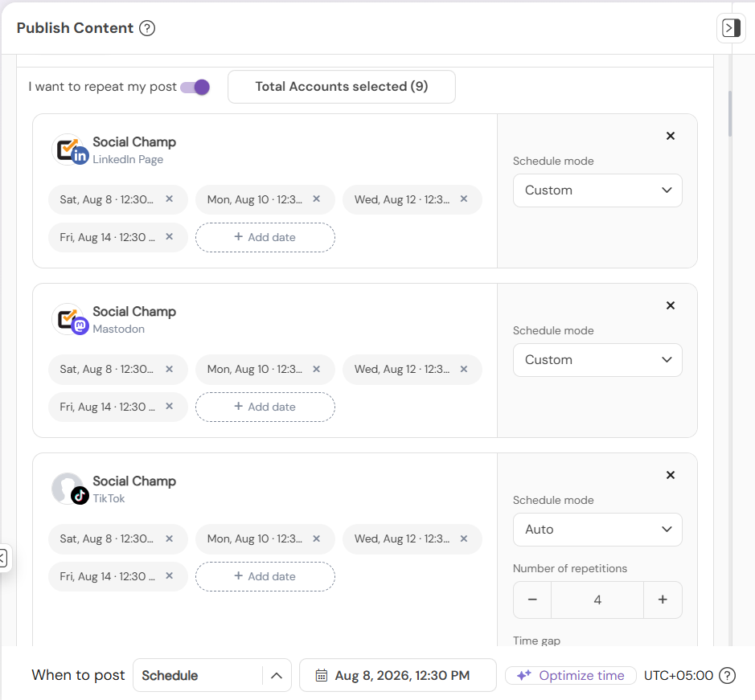755x700 pixels.
Task: Delete Mon, Aug 10 date from Mastodon
Action: point(316,369)
